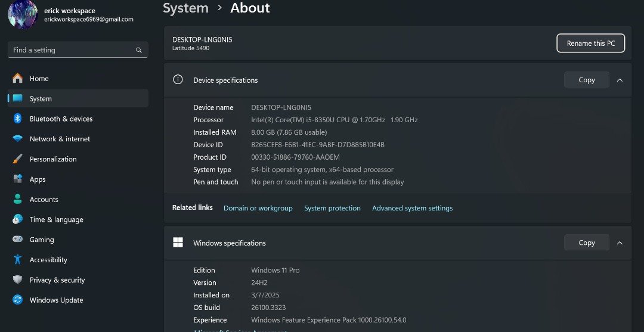The width and height of the screenshot is (644, 332).
Task: Click the Network wifi icon in sidebar
Action: (18, 139)
